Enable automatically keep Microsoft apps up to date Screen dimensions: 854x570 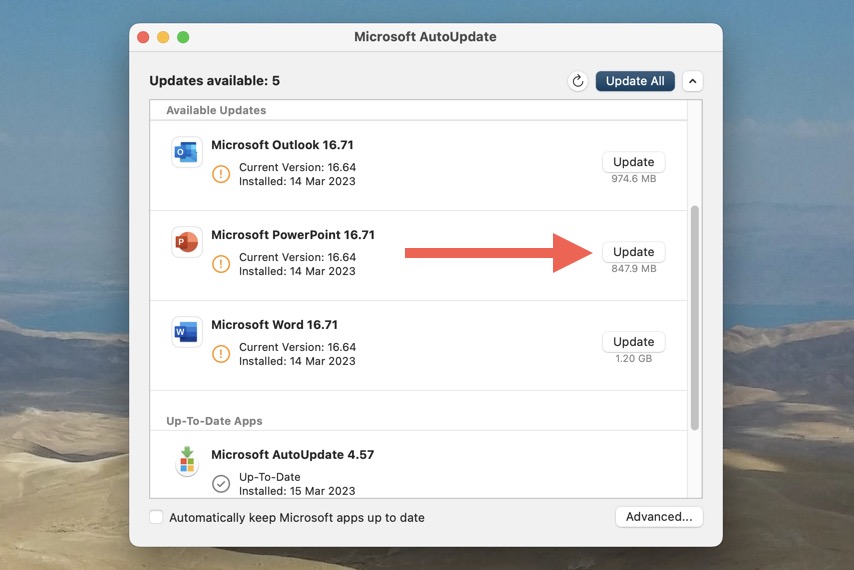[156, 517]
